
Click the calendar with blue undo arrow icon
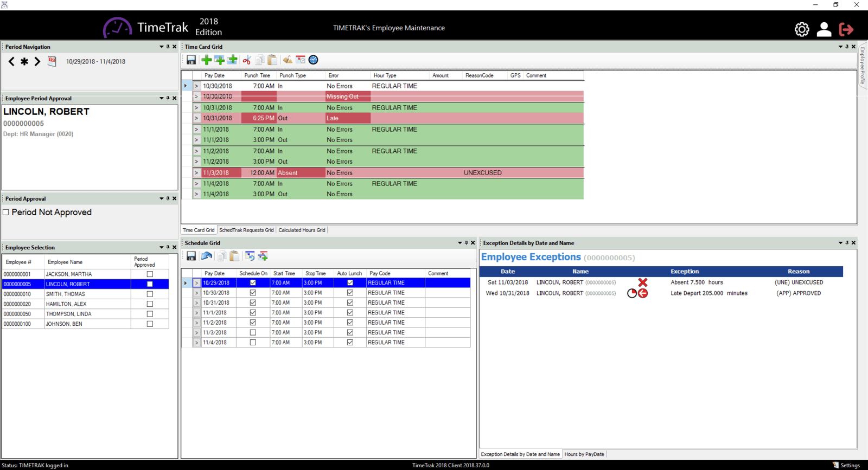[250, 256]
